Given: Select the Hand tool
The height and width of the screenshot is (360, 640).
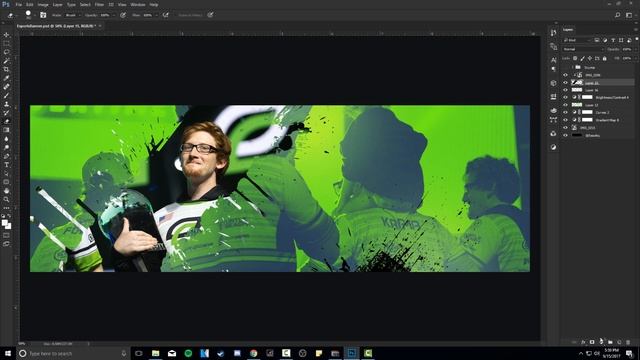Looking at the screenshot, I should point(7,191).
